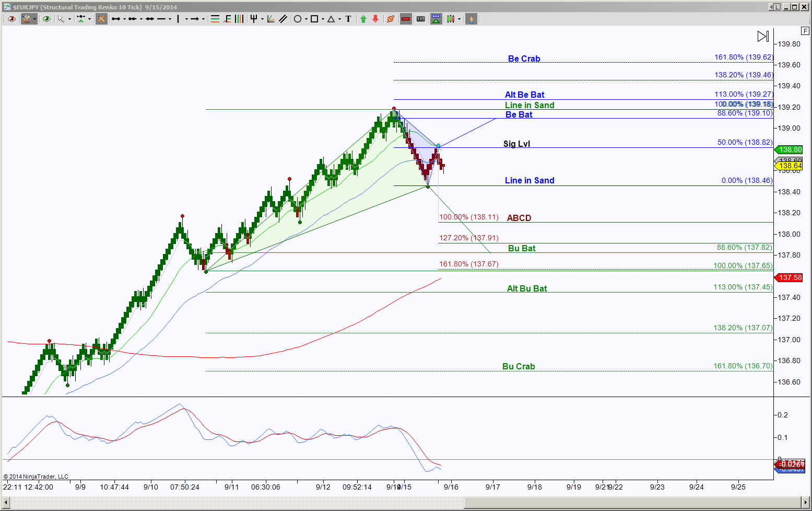This screenshot has width=812, height=511.
Task: Toggle the red eye chart visibility icon
Action: click(x=11, y=19)
